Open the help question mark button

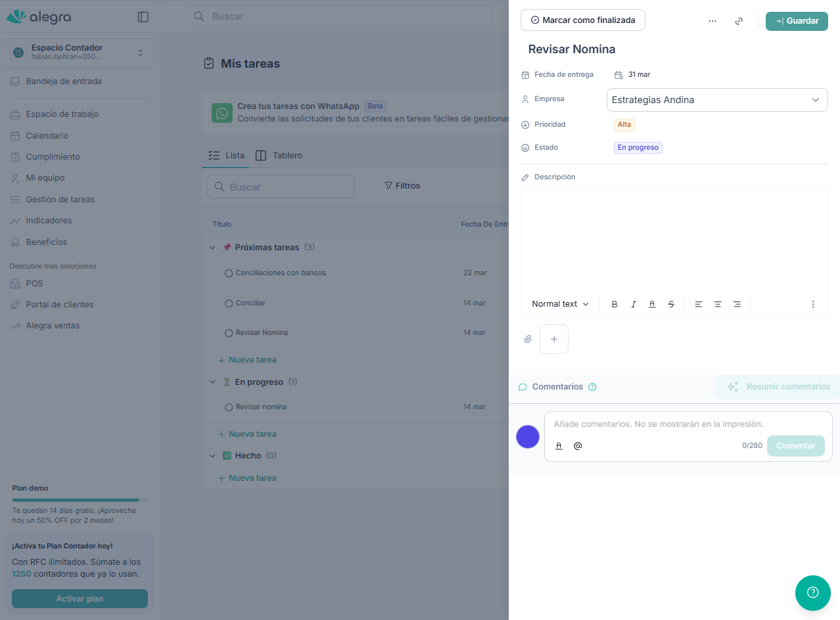click(812, 592)
